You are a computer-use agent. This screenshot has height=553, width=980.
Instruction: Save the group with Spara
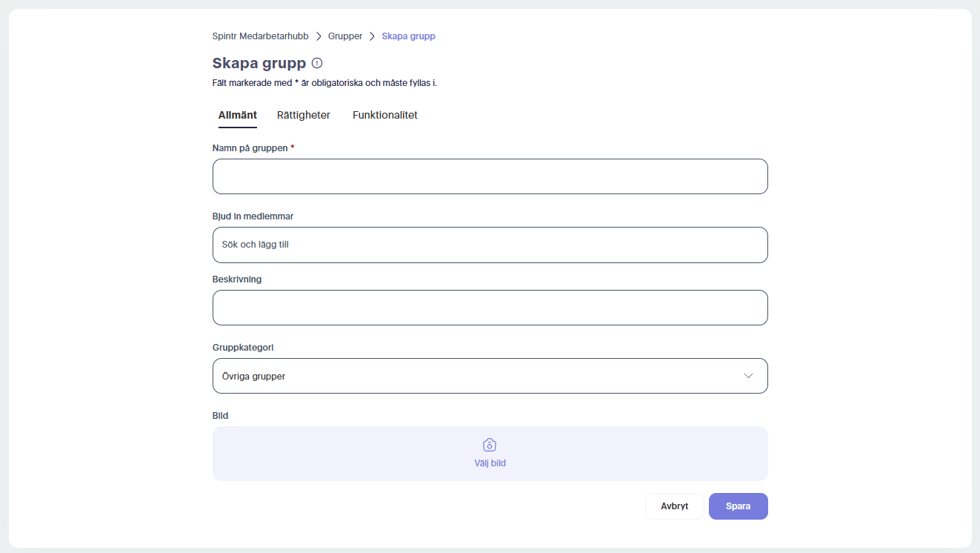(x=739, y=506)
